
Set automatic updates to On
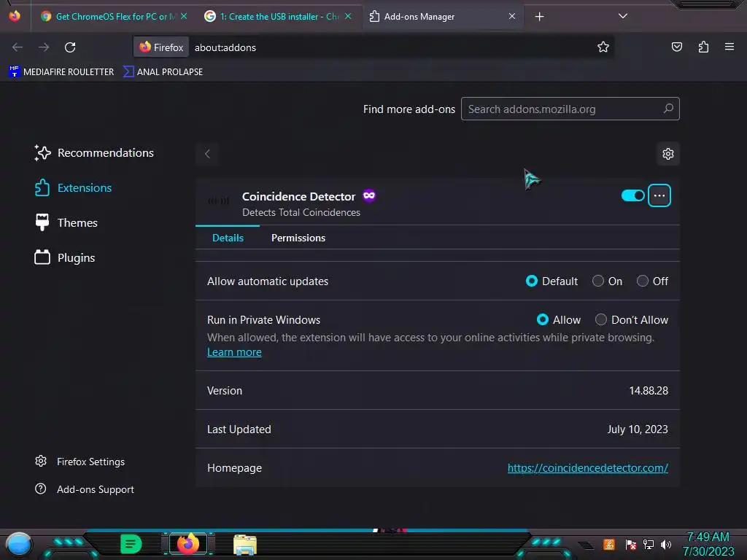(x=598, y=281)
